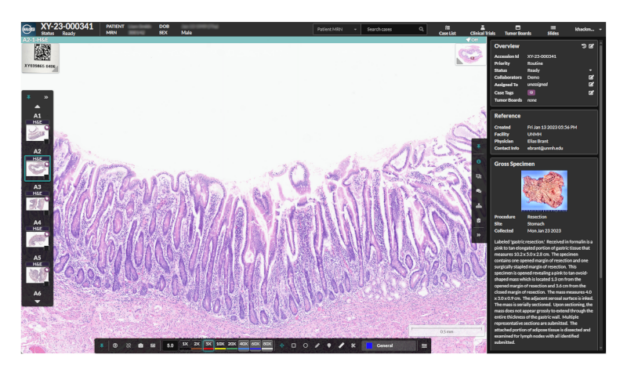Select the ruler measurement tool
This screenshot has width=627, height=376.
tap(341, 346)
